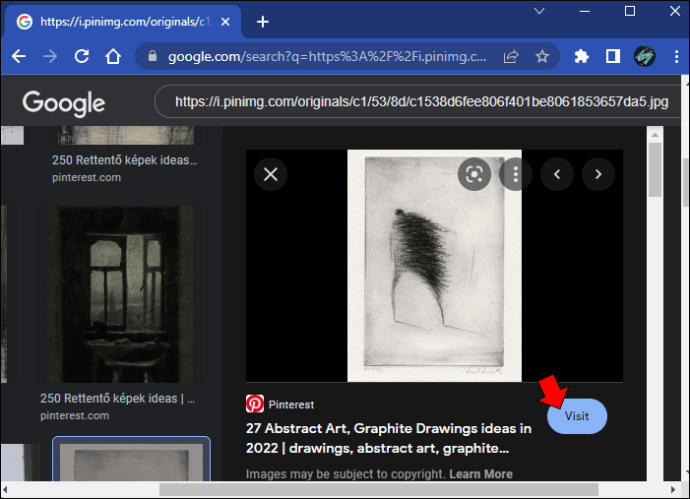Viewport: 690px width, 499px height.
Task: Open the three-dot options on image preview
Action: pos(516,174)
